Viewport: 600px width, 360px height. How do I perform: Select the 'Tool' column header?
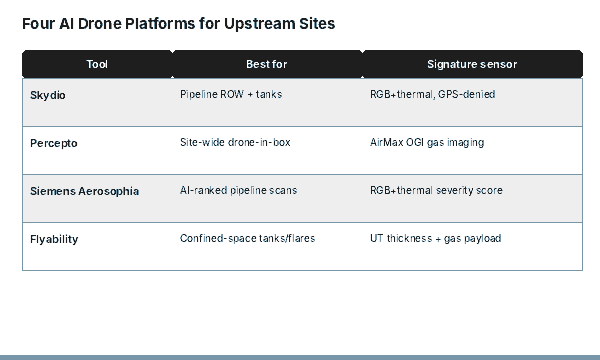(97, 64)
